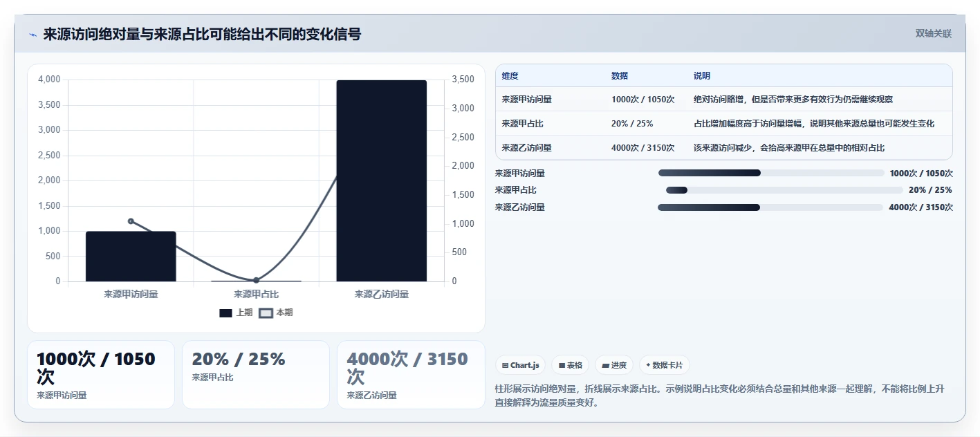
Task: Click the 来源甲访问量 label left of its progress bar
Action: tap(520, 174)
